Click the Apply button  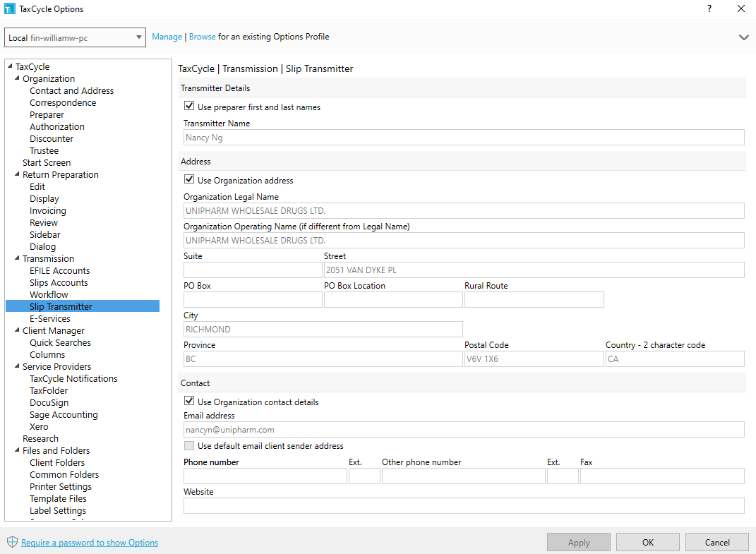[579, 543]
